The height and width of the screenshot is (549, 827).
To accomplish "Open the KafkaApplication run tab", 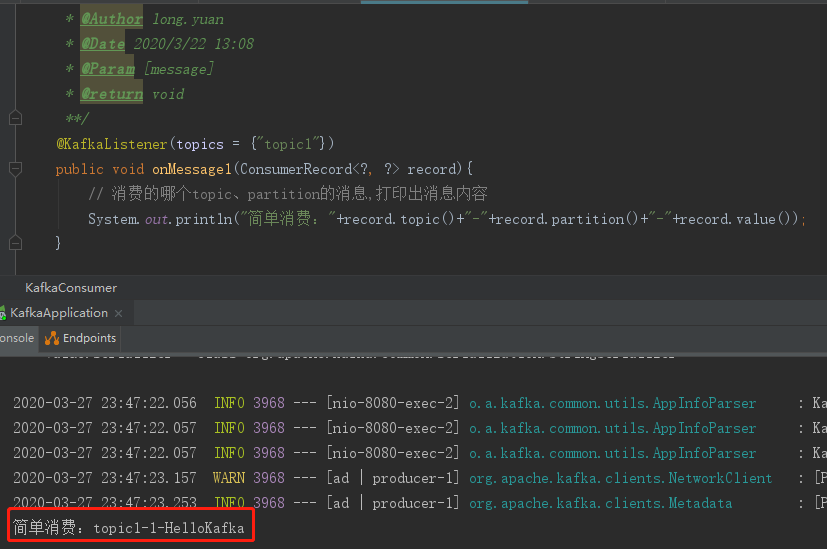I will click(59, 313).
